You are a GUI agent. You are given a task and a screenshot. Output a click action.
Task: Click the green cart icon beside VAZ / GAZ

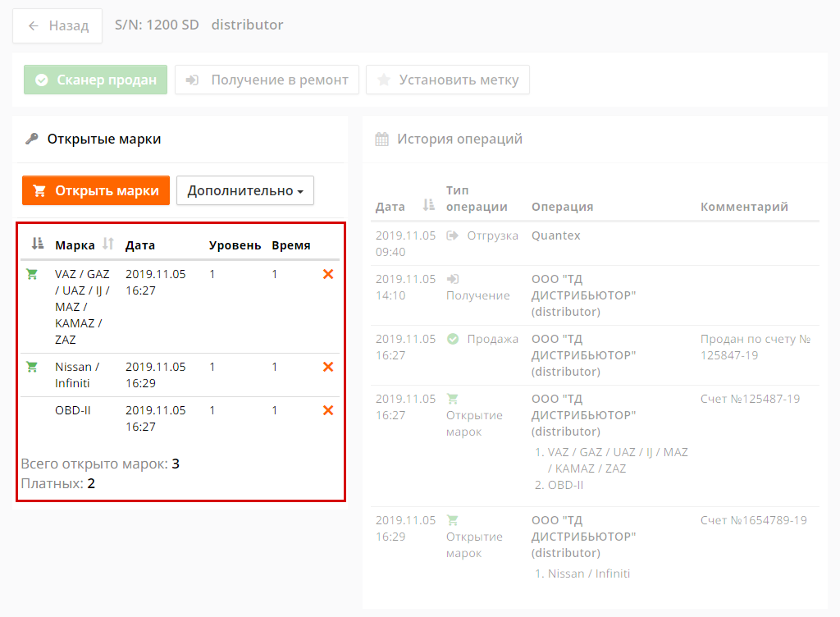(x=32, y=274)
